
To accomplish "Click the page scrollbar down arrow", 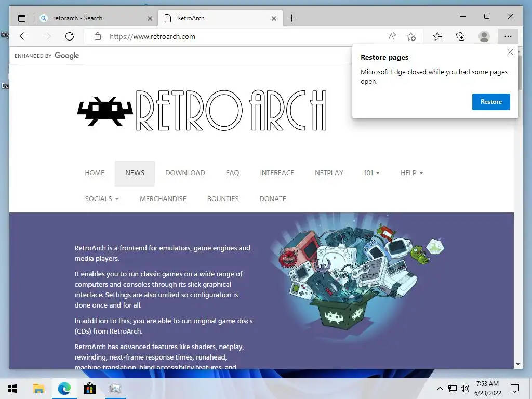I will [518, 364].
